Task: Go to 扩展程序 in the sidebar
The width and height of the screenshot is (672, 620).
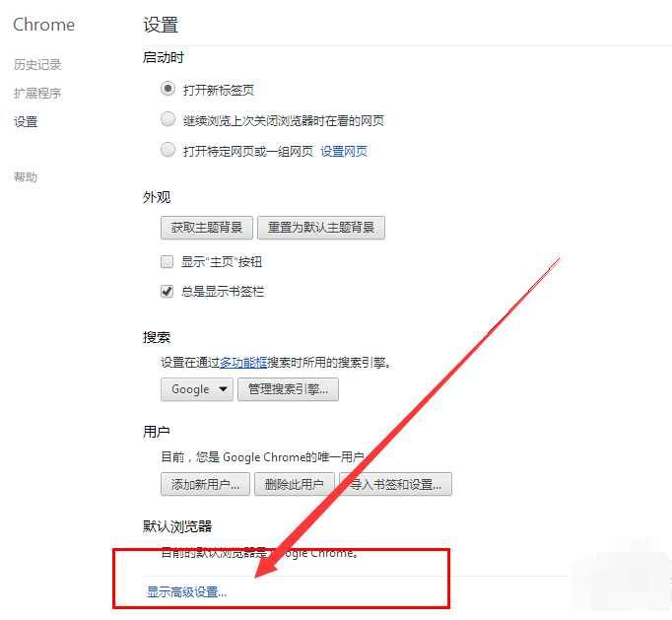Action: click(37, 94)
